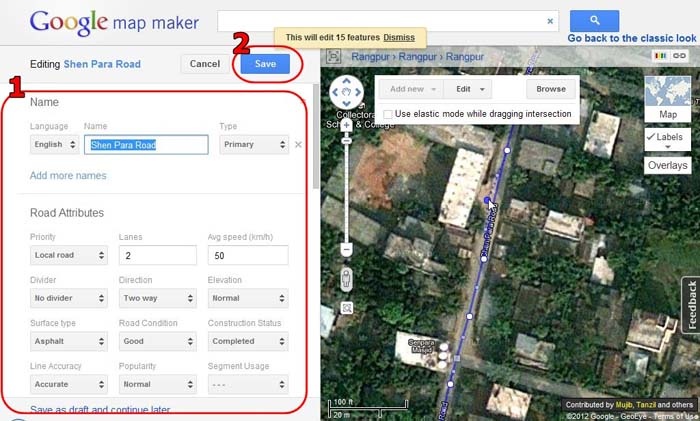Zoom in with the plus button
The height and width of the screenshot is (421, 700).
click(x=346, y=125)
